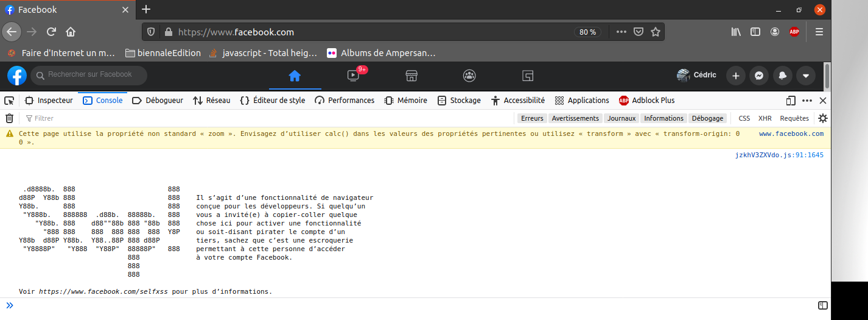Open Cédric profile link
868x320 pixels.
click(x=696, y=76)
